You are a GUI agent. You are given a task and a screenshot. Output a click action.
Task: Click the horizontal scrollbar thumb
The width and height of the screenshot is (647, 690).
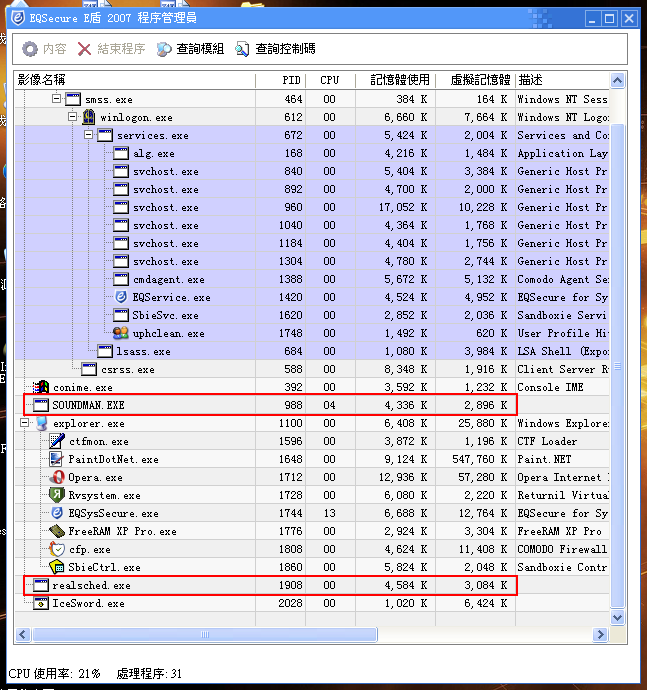tap(205, 635)
